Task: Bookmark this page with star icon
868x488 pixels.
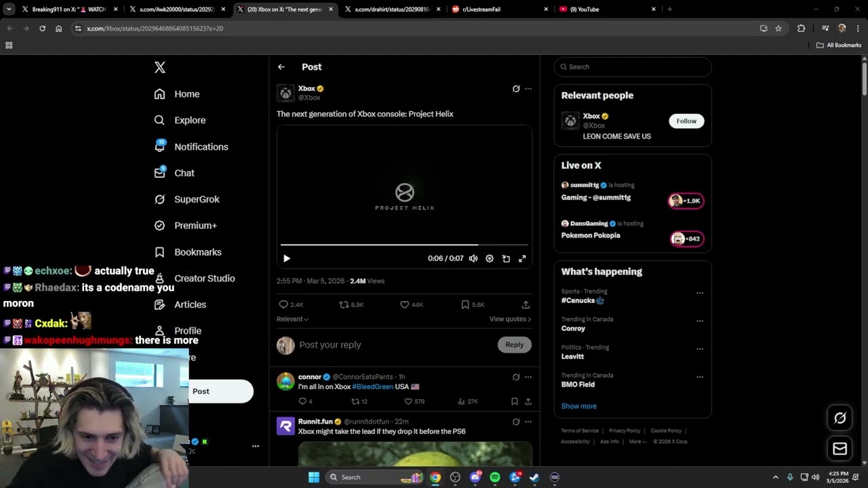Action: click(778, 28)
